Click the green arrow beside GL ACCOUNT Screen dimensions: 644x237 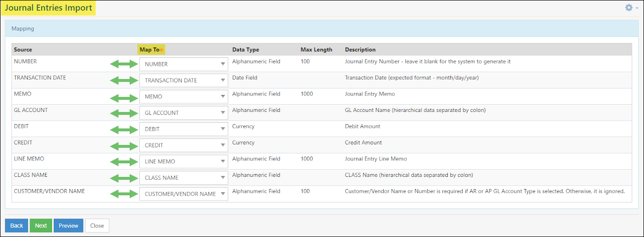[124, 113]
